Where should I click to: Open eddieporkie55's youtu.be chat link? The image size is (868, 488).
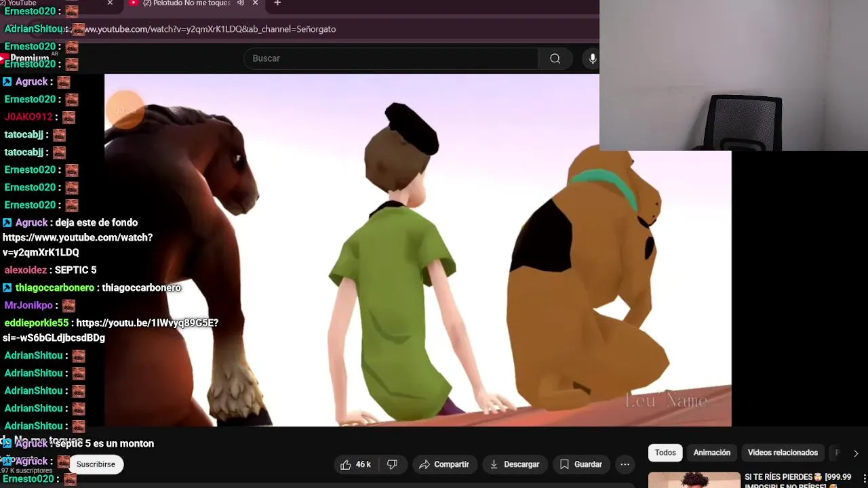(x=111, y=330)
